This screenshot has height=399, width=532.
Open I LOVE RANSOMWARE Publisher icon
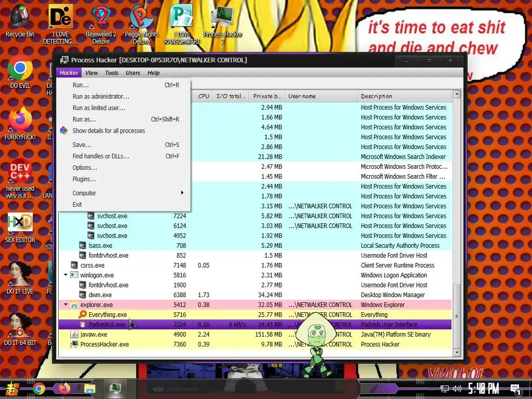[x=182, y=24]
